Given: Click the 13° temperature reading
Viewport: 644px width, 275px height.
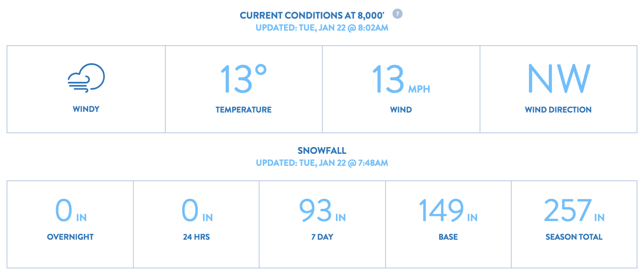Looking at the screenshot, I should 243,79.
